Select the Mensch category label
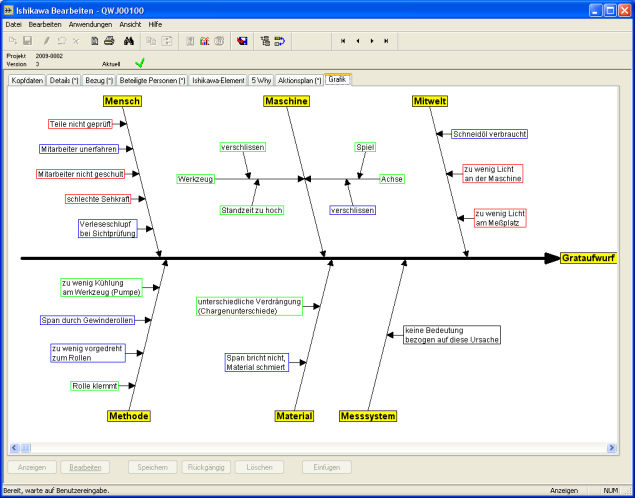 tap(122, 101)
